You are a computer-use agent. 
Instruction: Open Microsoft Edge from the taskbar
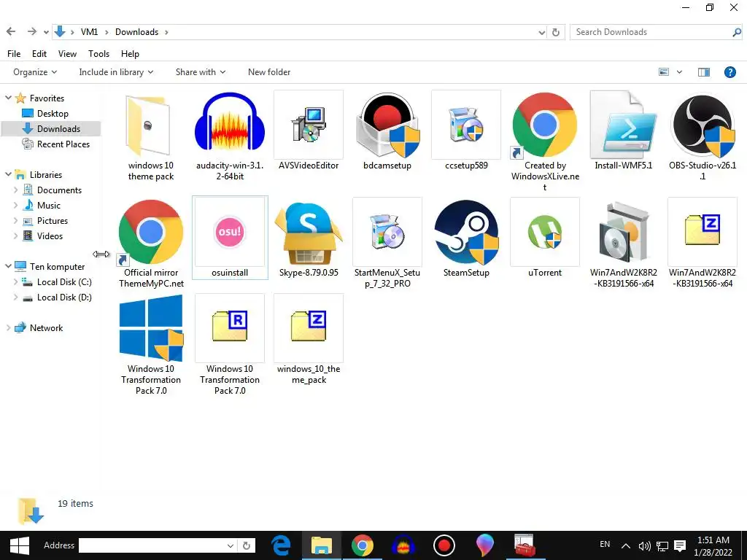pyautogui.click(x=281, y=545)
